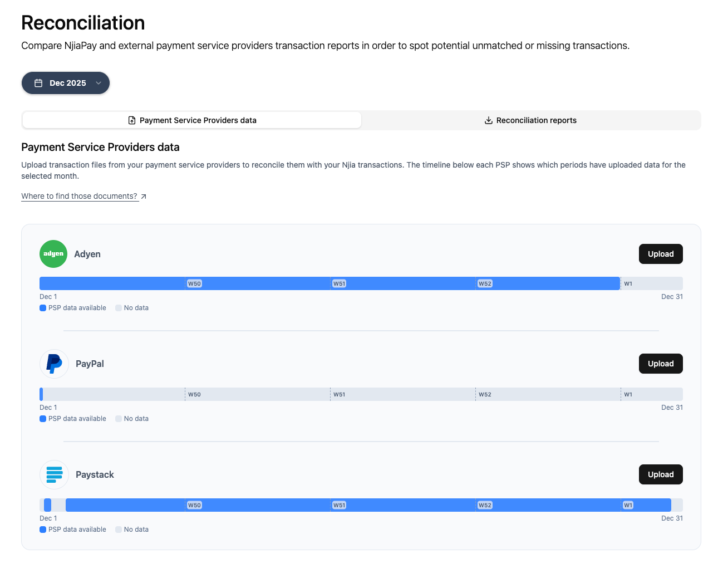
Task: Toggle the No data legend indicator under Adyen
Action: click(117, 307)
